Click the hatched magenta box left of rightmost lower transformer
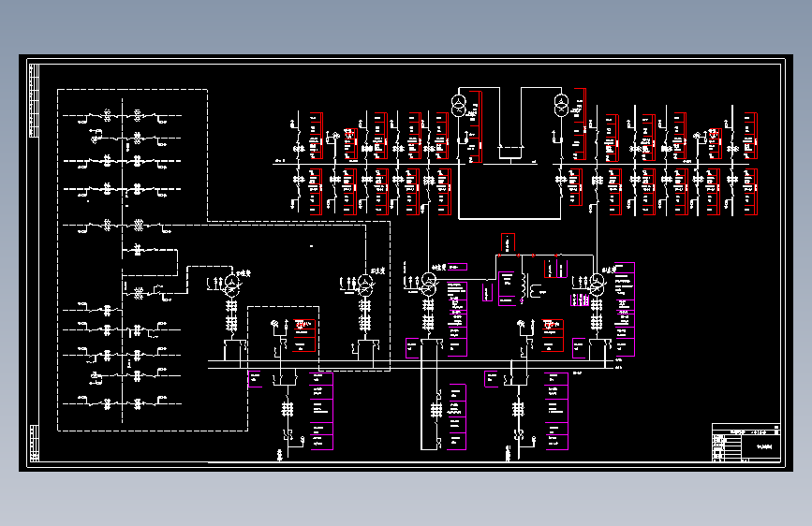This screenshot has height=526, width=812. coord(580,300)
